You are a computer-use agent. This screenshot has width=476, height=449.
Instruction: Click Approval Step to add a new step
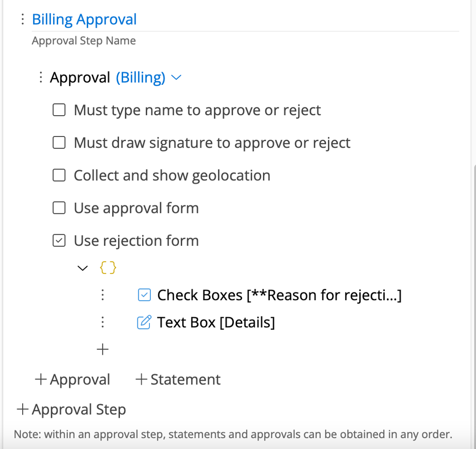click(71, 409)
